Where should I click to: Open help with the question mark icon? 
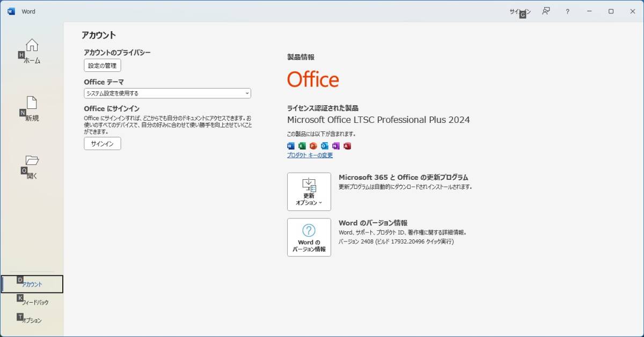point(567,11)
